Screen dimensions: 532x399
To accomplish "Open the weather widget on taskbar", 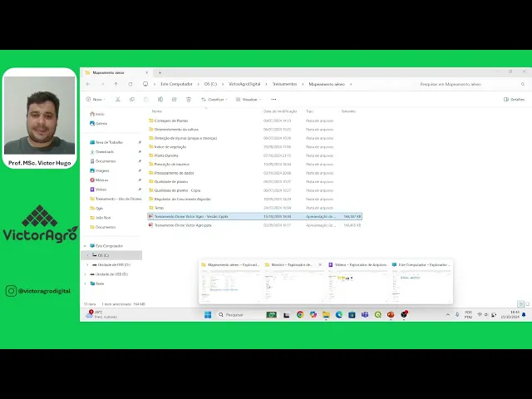I will (101, 314).
